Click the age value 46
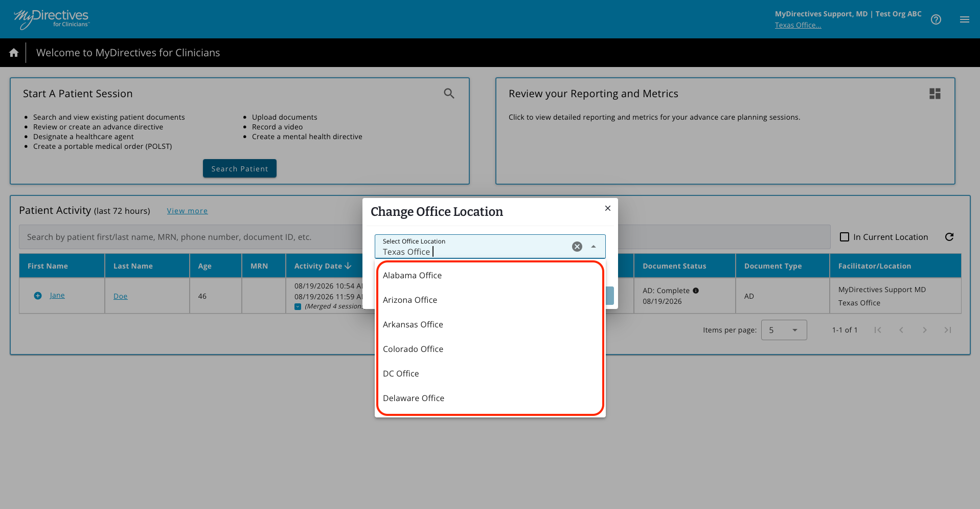This screenshot has height=509, width=980. click(x=202, y=296)
